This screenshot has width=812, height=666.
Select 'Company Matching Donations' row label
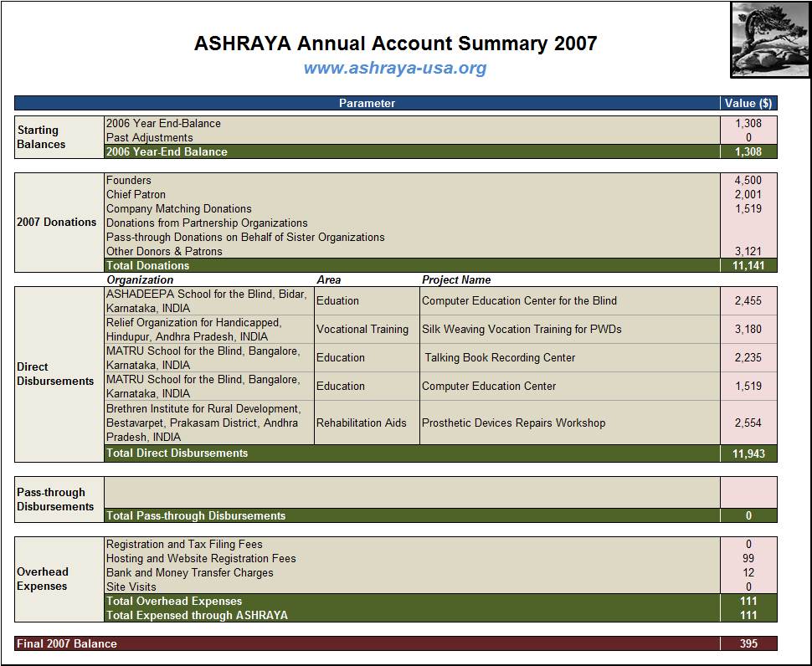(178, 208)
